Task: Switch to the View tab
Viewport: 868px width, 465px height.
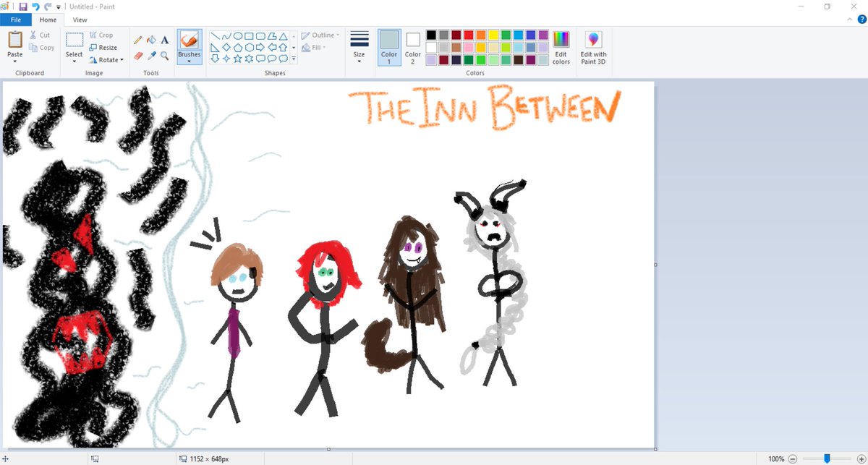Action: coord(80,20)
